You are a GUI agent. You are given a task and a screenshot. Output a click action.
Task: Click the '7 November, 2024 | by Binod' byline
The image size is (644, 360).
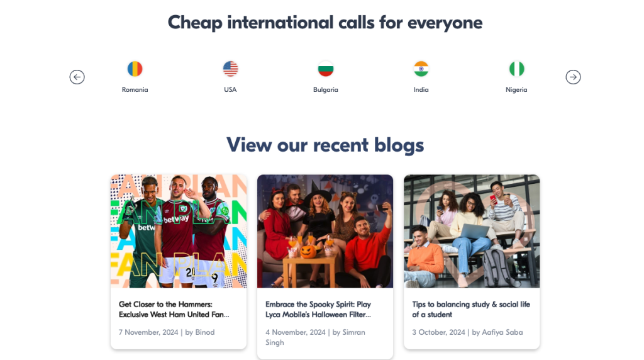pos(167,332)
